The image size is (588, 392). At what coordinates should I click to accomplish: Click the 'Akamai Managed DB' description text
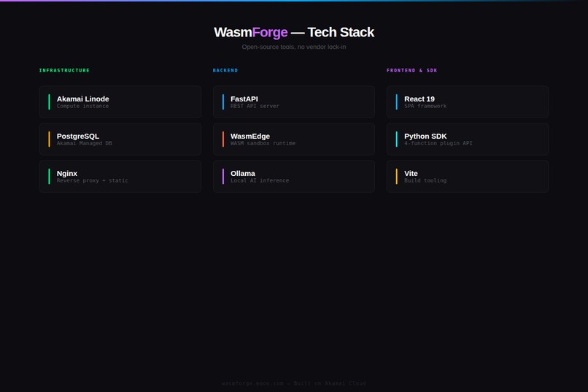(x=85, y=143)
